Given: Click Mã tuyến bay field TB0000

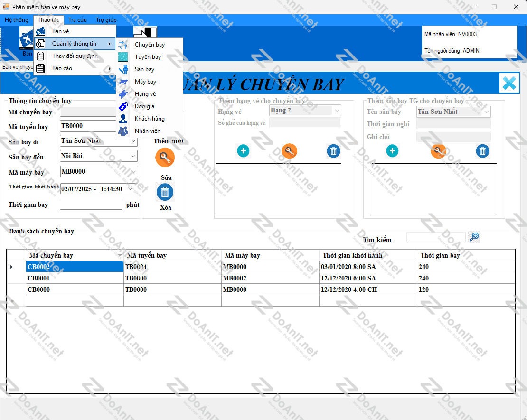Looking at the screenshot, I should click(x=88, y=126).
